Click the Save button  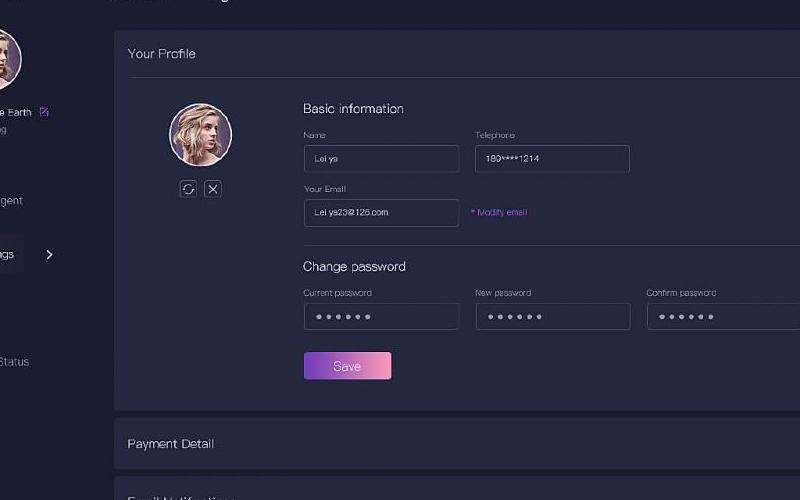click(347, 366)
